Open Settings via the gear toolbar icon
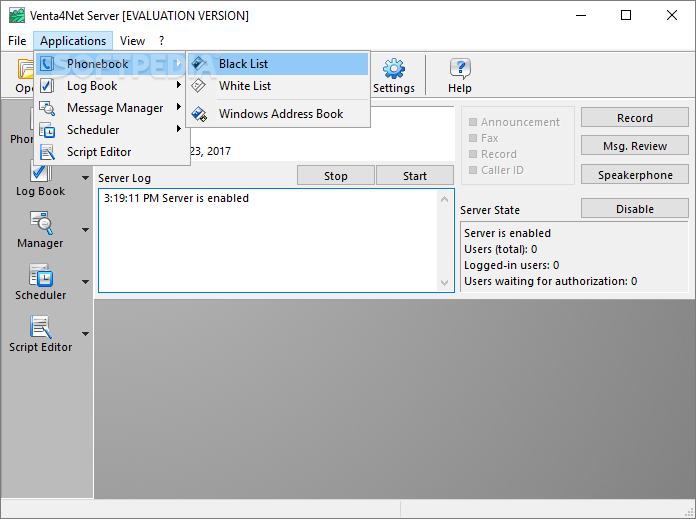This screenshot has height=519, width=696. 394,69
